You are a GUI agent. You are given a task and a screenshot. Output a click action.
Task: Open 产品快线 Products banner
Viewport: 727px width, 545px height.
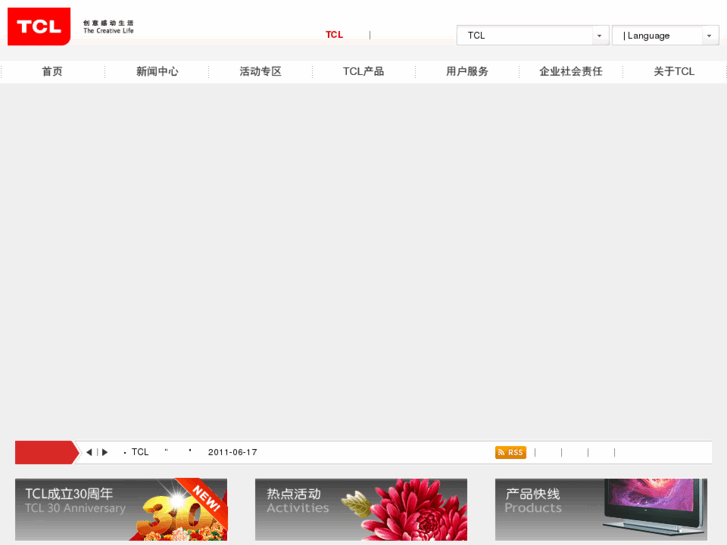(601, 509)
